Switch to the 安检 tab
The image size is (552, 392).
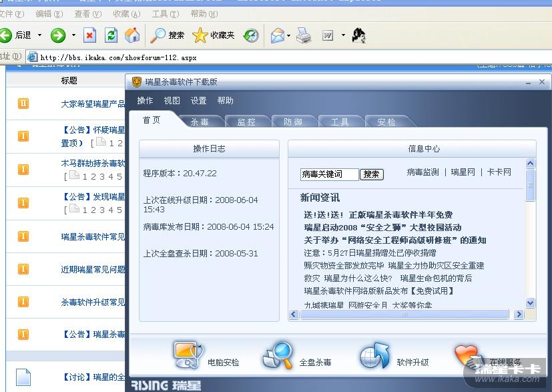tap(386, 122)
